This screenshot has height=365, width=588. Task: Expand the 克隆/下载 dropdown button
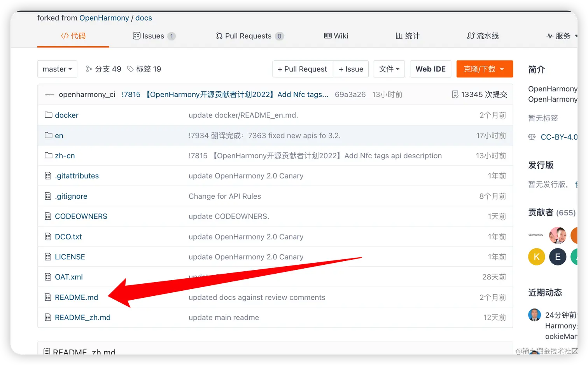485,69
